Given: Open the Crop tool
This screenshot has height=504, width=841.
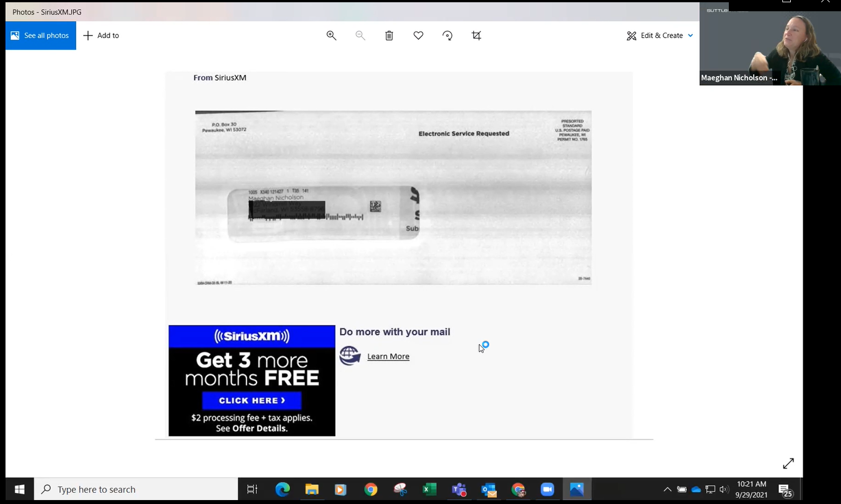Looking at the screenshot, I should pos(476,35).
